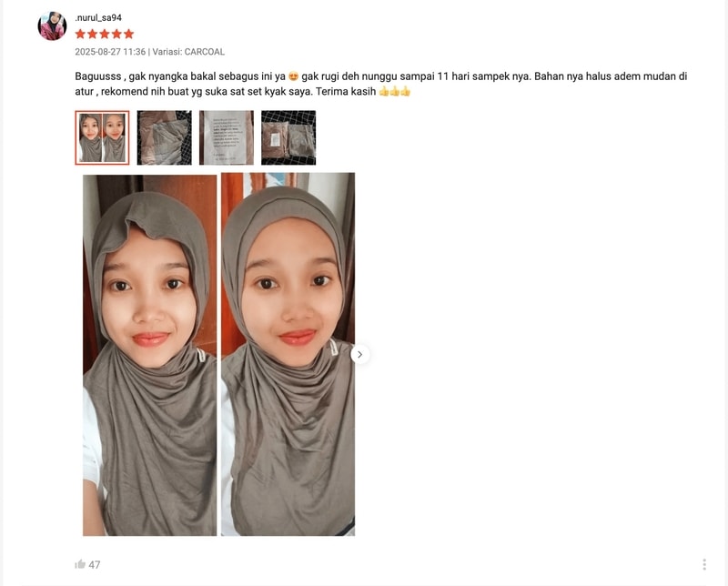
Task: Click the Variasi: CARCOAL label
Action: (x=188, y=52)
